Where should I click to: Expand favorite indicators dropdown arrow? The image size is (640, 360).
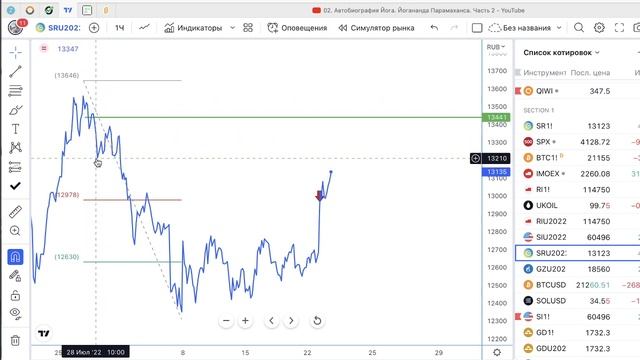click(233, 28)
